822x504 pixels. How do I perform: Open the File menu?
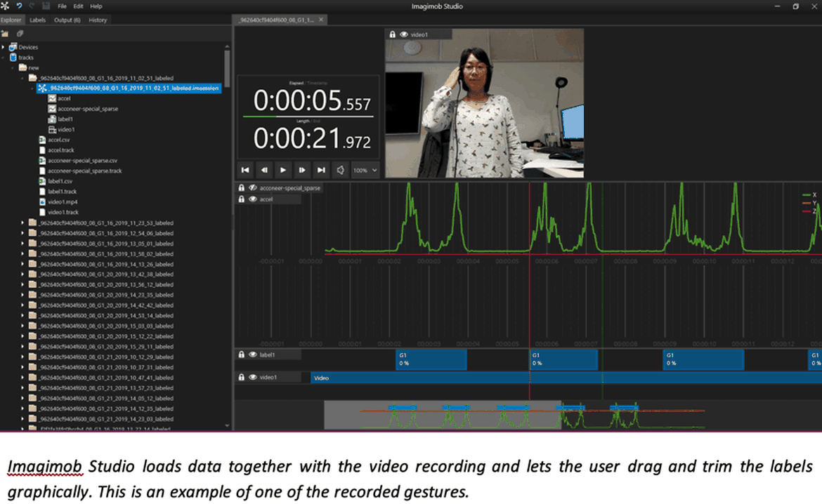point(62,6)
